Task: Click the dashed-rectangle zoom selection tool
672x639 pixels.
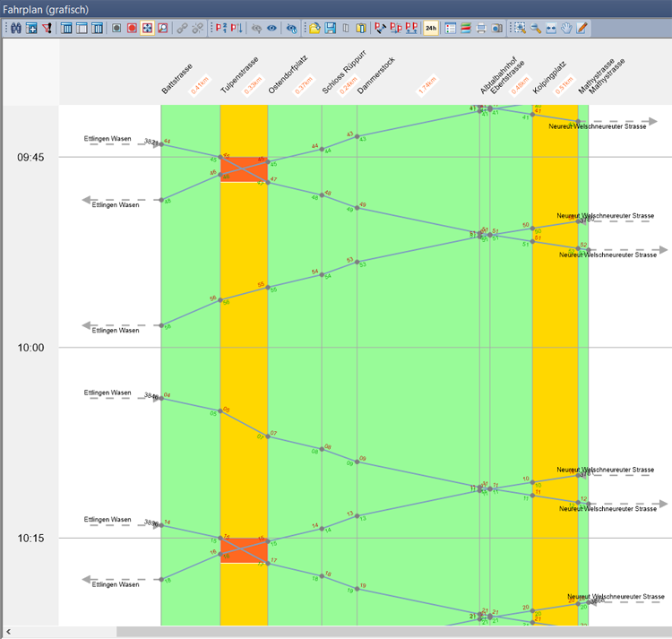Action: pos(519,29)
